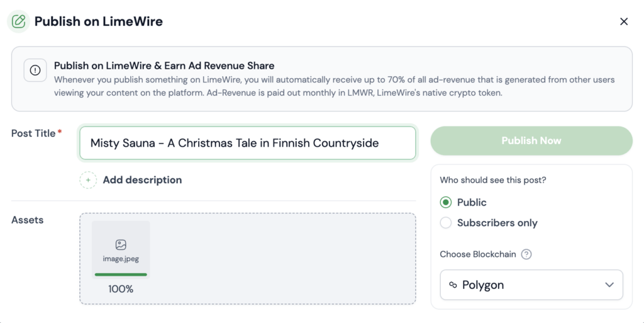Open the Polygon blockchain dropdown

(531, 285)
